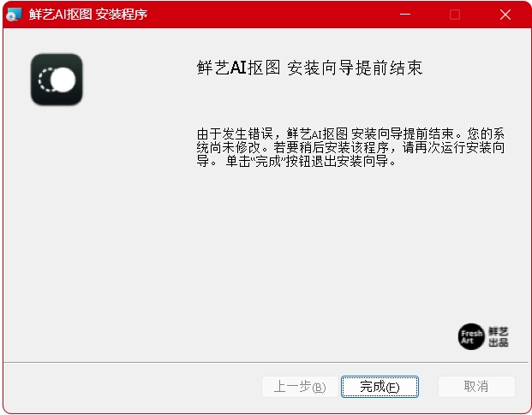Click the 鲜艺AI抠图 app logo icon
The image size is (532, 415).
[57, 80]
